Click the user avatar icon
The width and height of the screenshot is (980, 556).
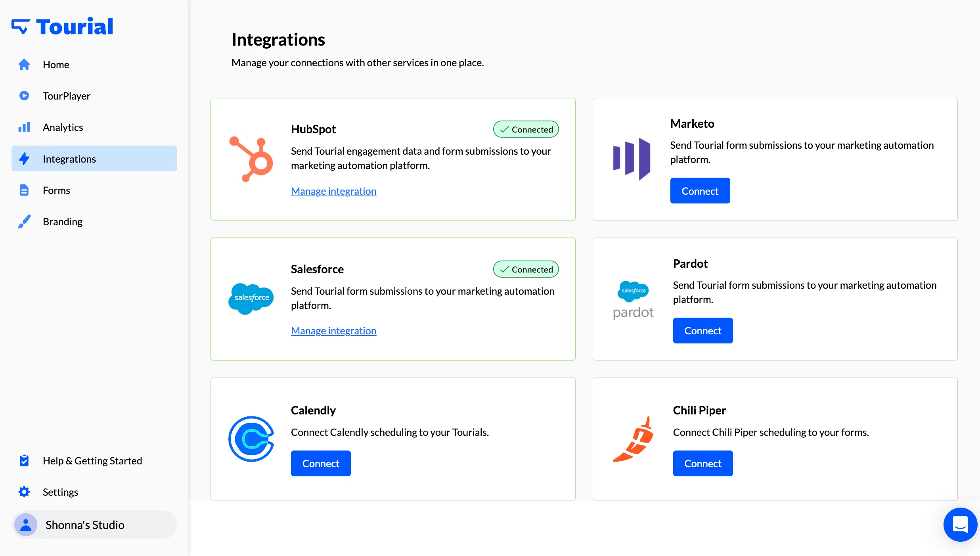(x=26, y=525)
